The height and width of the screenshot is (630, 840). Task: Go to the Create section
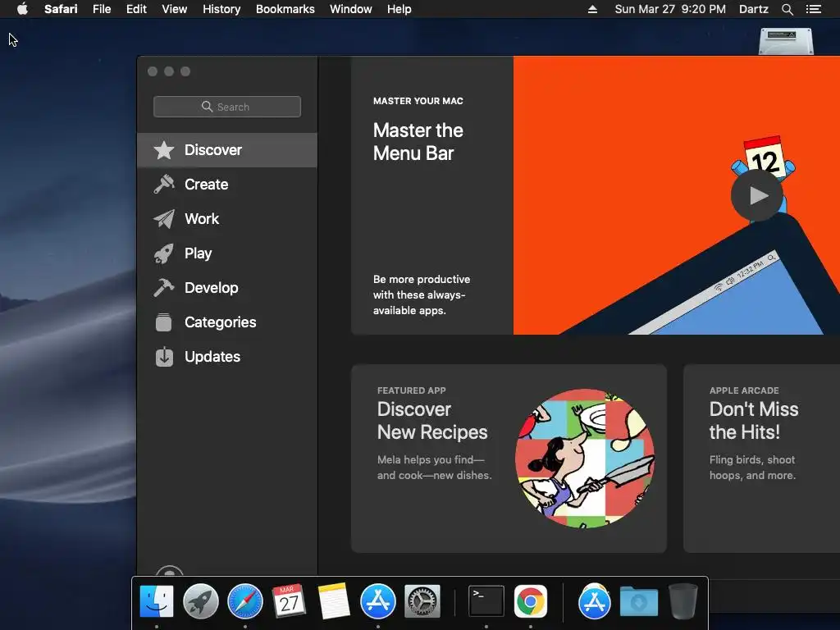pyautogui.click(x=227, y=185)
